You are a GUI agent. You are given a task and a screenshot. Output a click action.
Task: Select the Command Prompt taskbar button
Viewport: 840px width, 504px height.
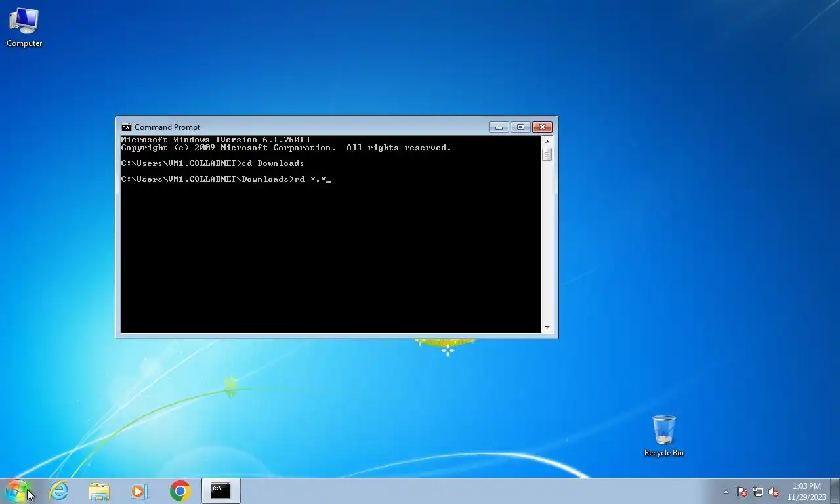(x=220, y=491)
